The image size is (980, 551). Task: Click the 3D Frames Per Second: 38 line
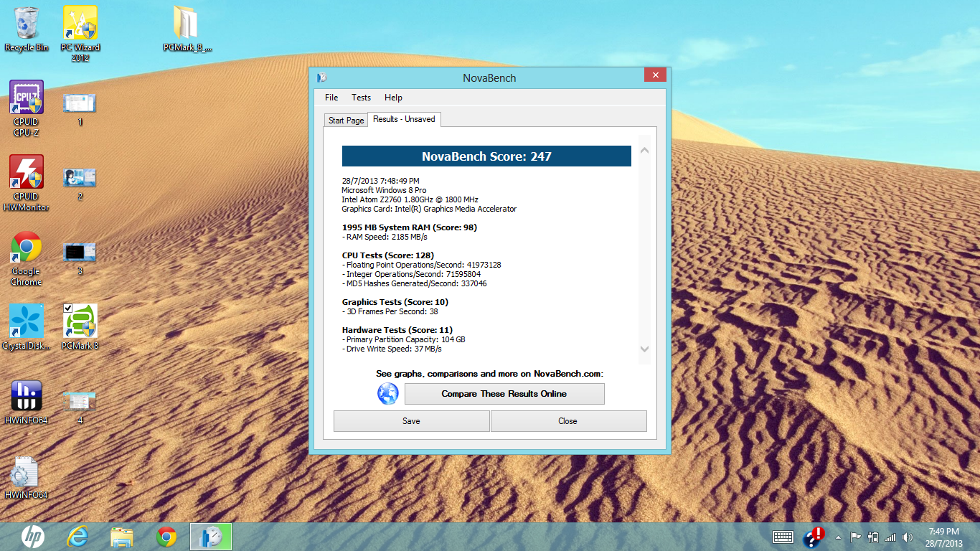pos(390,311)
